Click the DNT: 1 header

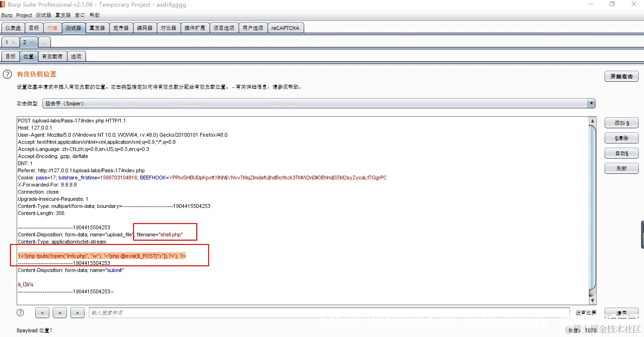point(25,163)
